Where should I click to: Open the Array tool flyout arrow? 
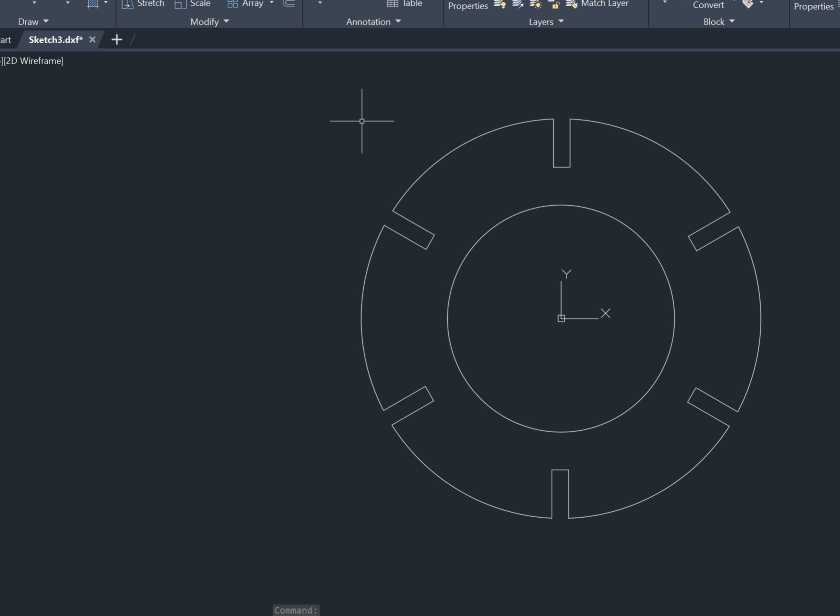point(270,4)
